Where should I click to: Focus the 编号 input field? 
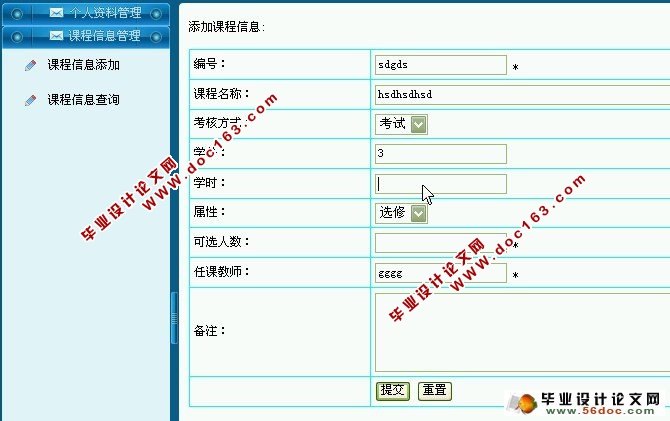[441, 65]
